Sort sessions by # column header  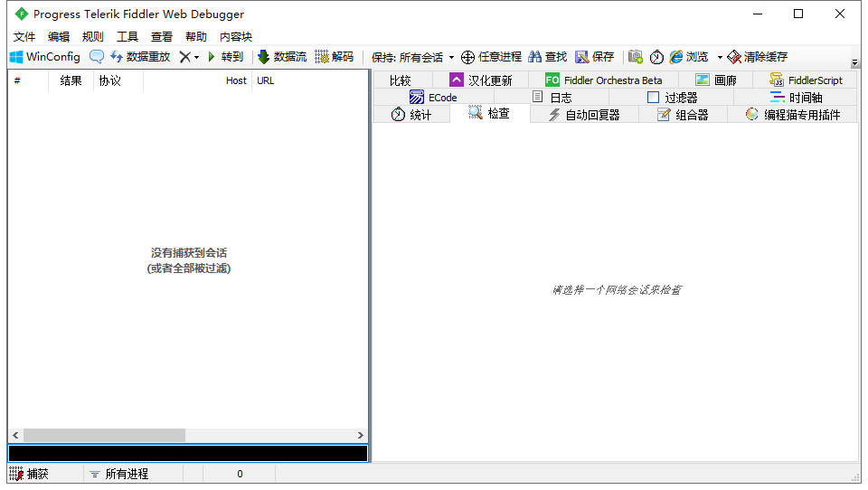point(28,80)
